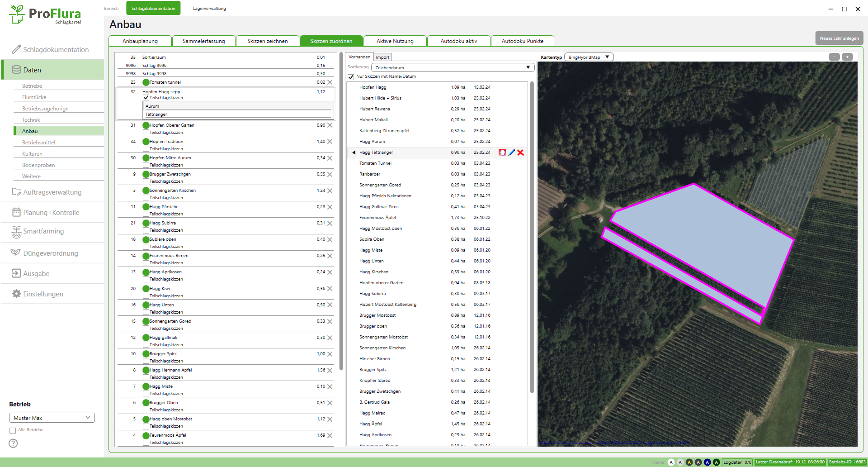Remove sketch assignment from Hopfen Tradition row

click(330, 142)
